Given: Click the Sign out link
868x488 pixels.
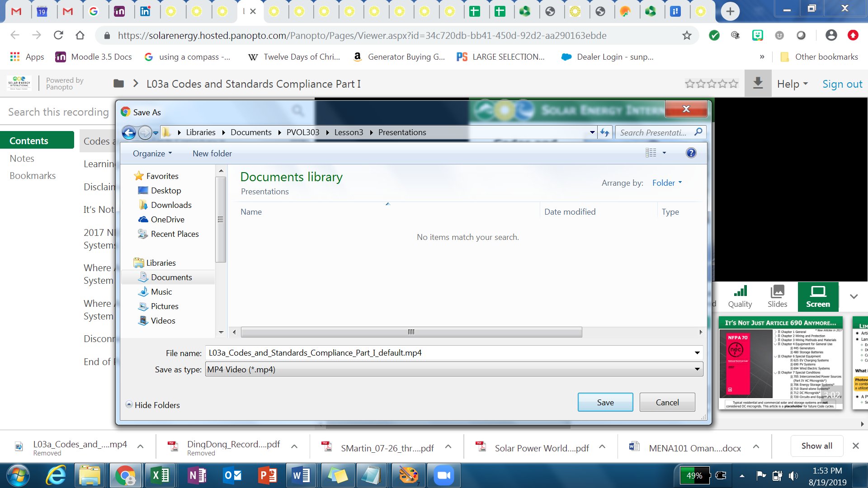Looking at the screenshot, I should [842, 84].
